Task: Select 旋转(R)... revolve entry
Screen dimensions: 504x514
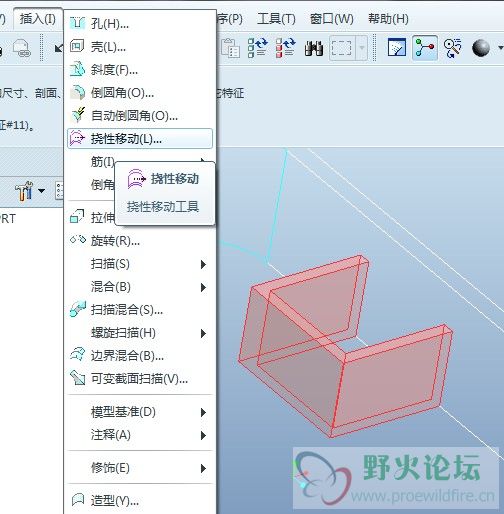Action: coord(140,240)
